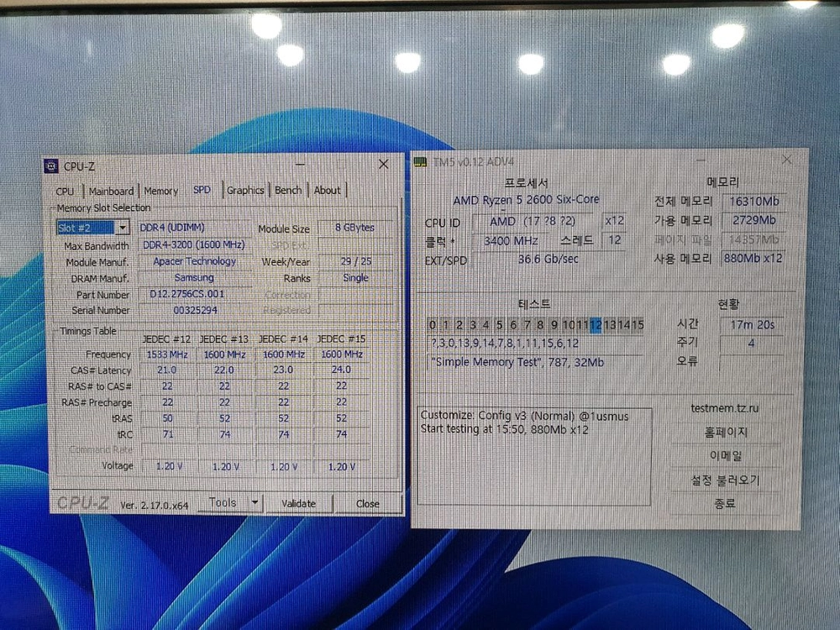Image resolution: width=840 pixels, height=630 pixels.
Task: Click the Close button in CPU-Z
Action: tap(368, 503)
